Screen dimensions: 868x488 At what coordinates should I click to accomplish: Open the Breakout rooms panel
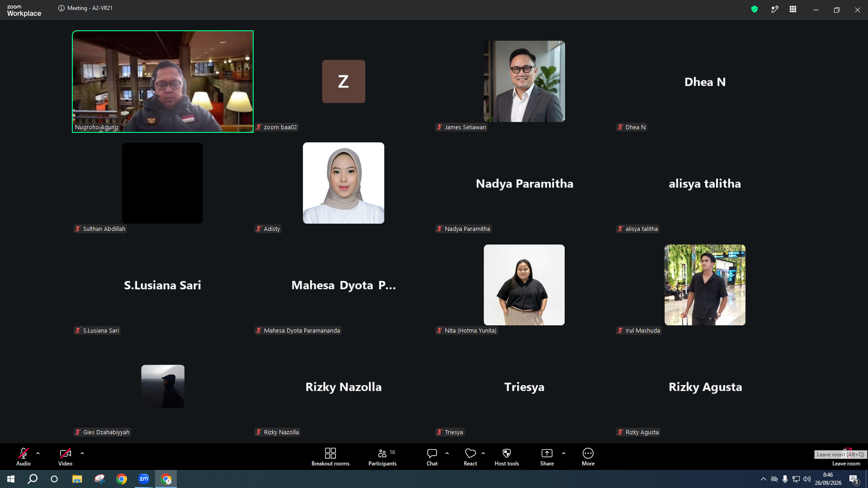tap(330, 456)
